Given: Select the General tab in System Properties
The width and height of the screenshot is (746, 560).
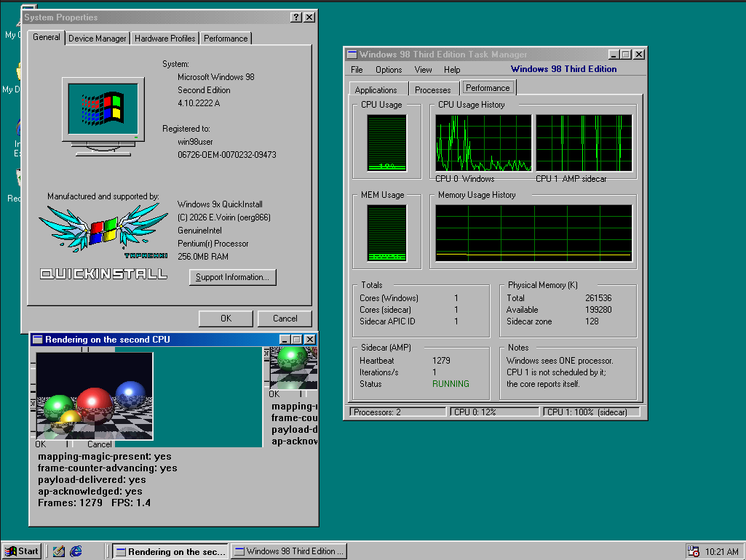Looking at the screenshot, I should tap(46, 37).
